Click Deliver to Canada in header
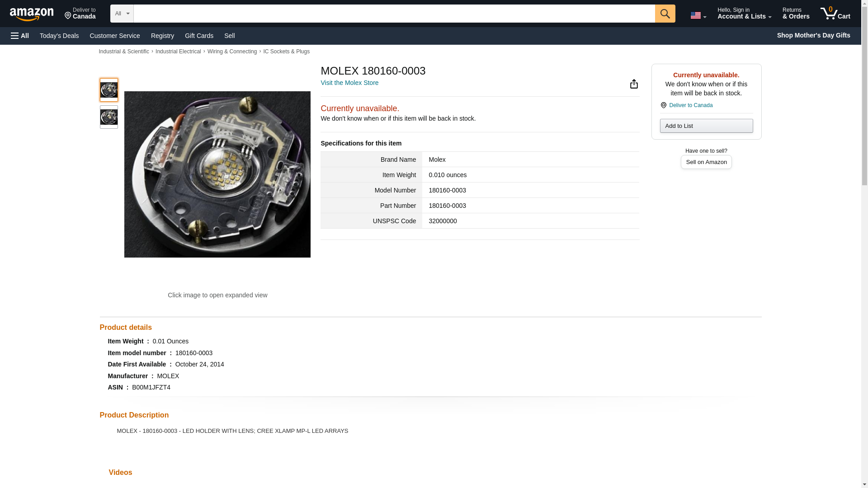Screen dimensions: 868x488 [80, 14]
